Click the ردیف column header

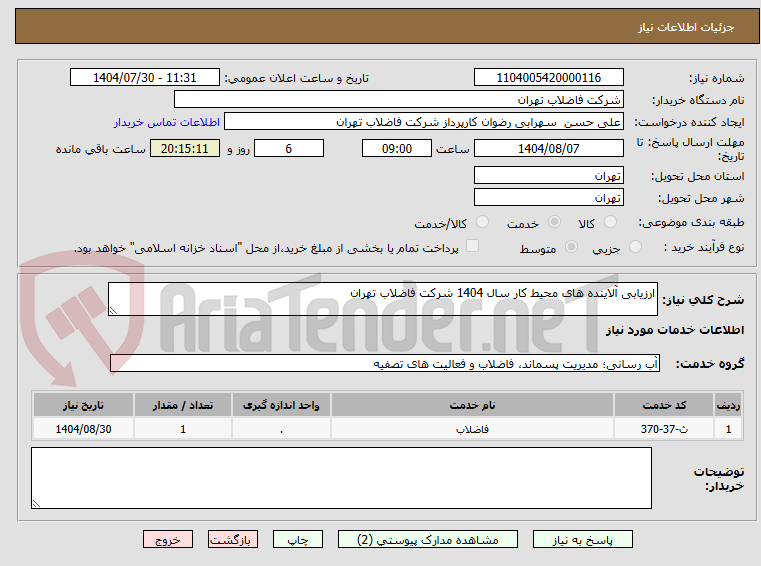coord(728,405)
